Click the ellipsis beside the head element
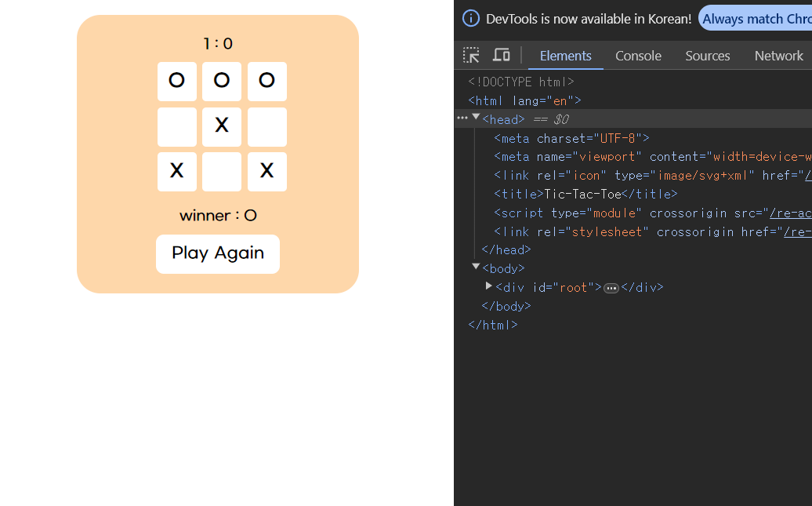The height and width of the screenshot is (506, 812). 462,118
